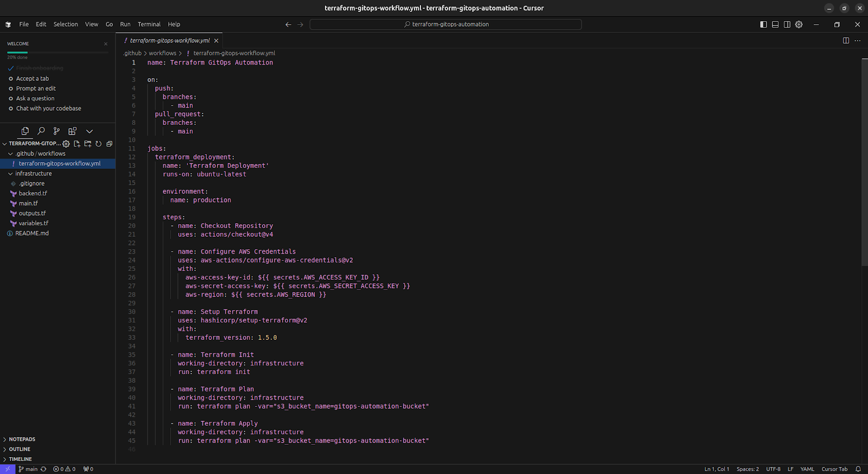Click the ports forwarded indicator

pyautogui.click(x=88, y=469)
